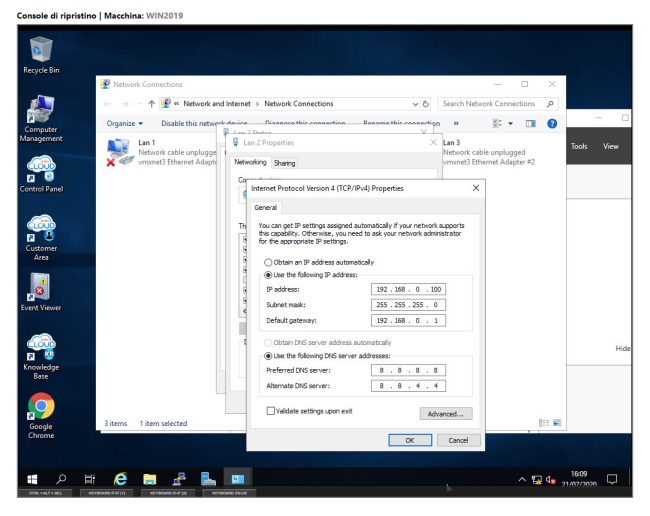This screenshot has height=516, width=650.
Task: Toggle the preview pane icon
Action: pos(531,124)
